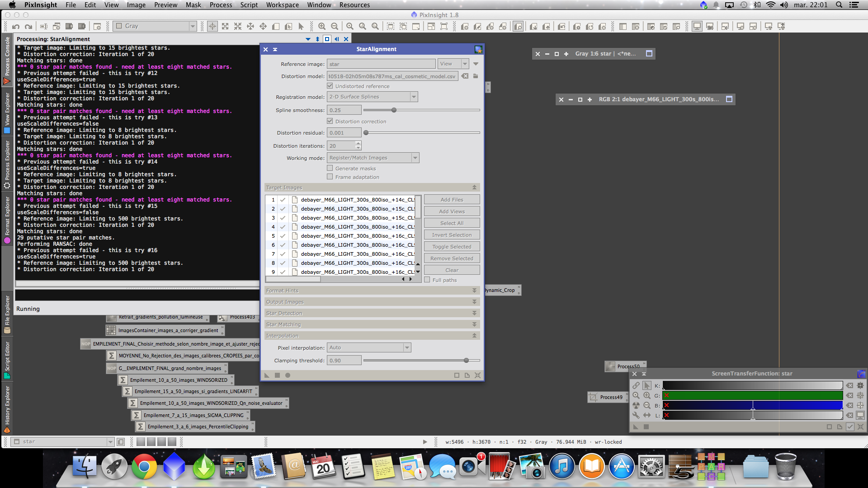Click the zoom in toolbar magnifier
This screenshot has height=488, width=868.
[321, 26]
